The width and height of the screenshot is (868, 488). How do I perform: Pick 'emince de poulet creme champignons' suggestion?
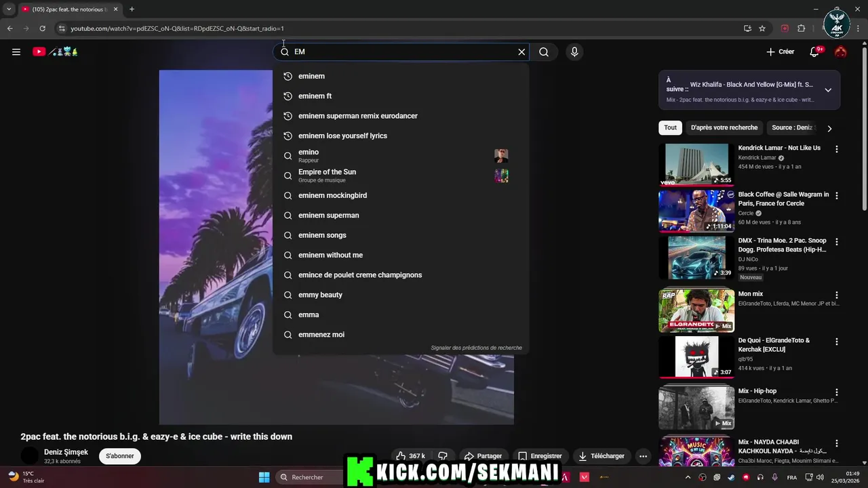401,275
